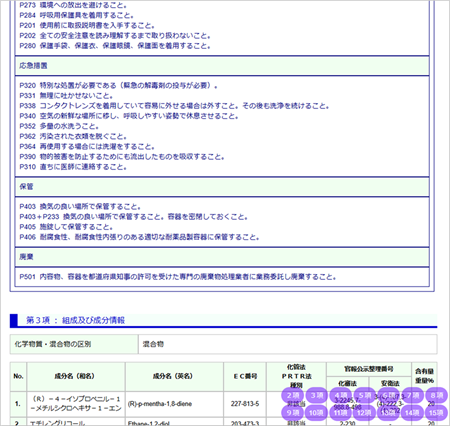
Task: Click the ＥＣ番号 column header
Action: click(x=245, y=377)
